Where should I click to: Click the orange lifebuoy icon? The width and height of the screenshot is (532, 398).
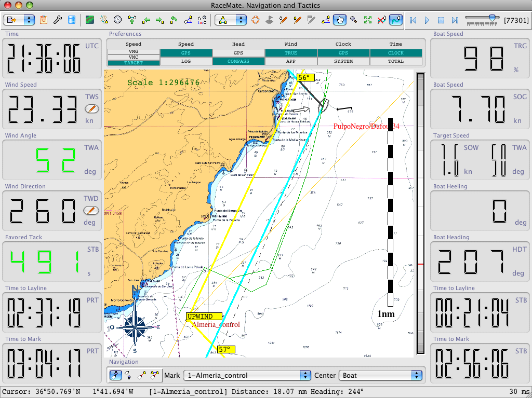(x=256, y=20)
